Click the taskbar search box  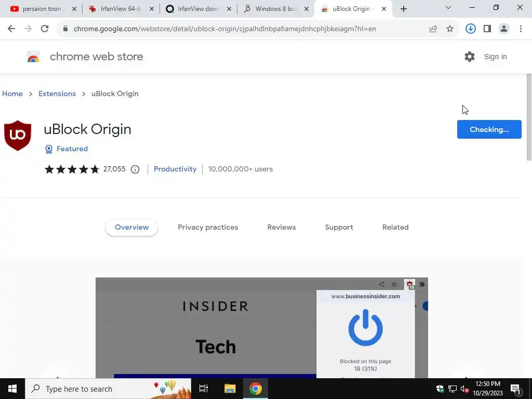pyautogui.click(x=108, y=389)
